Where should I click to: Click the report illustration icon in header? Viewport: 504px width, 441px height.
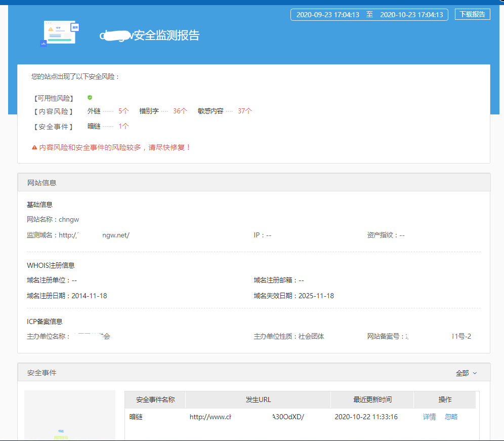point(60,33)
